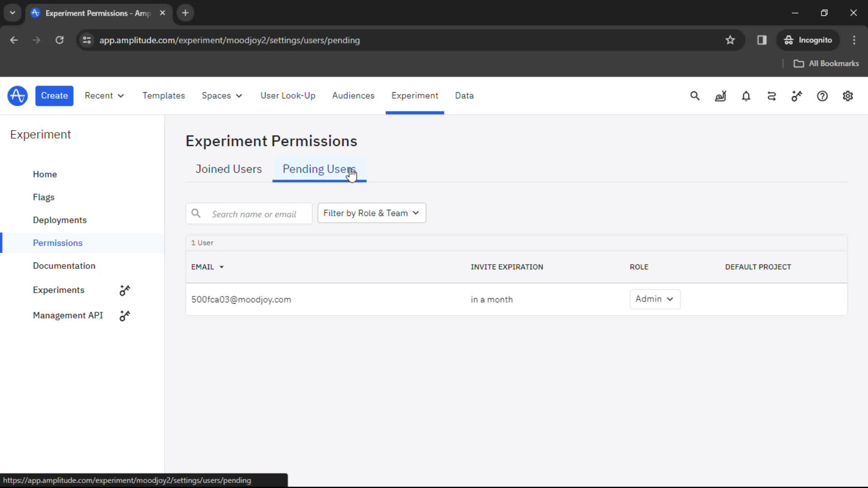Click the browser address bar URL

click(230, 40)
